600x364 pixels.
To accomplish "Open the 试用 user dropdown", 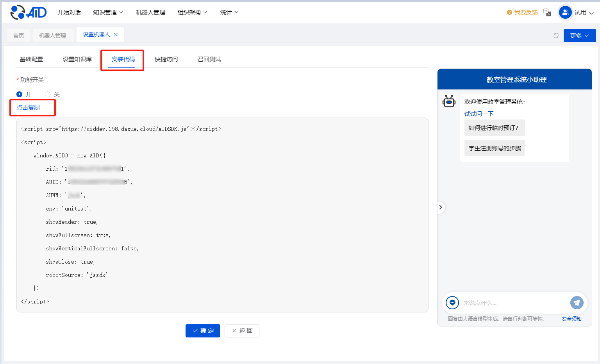I will (584, 12).
